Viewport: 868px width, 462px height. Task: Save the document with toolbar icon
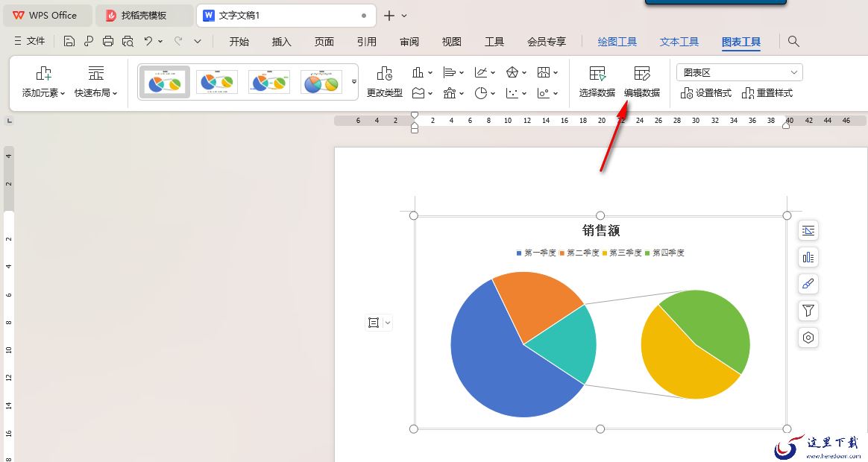pyautogui.click(x=69, y=41)
